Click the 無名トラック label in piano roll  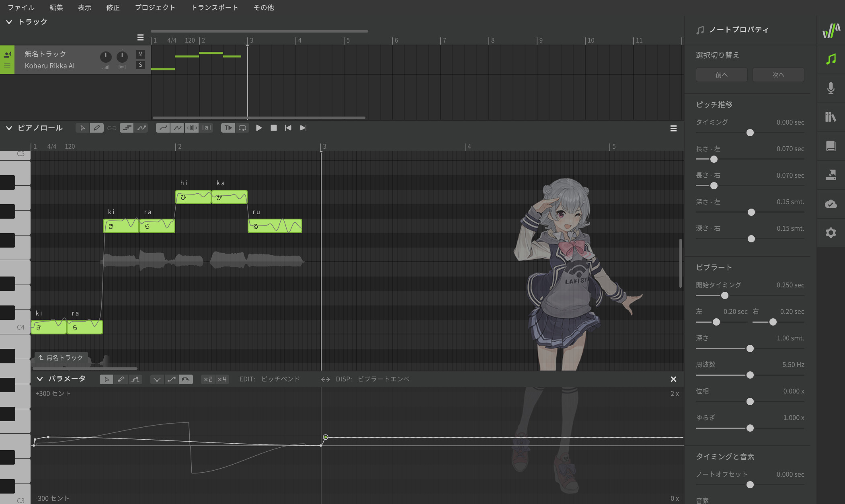click(61, 358)
